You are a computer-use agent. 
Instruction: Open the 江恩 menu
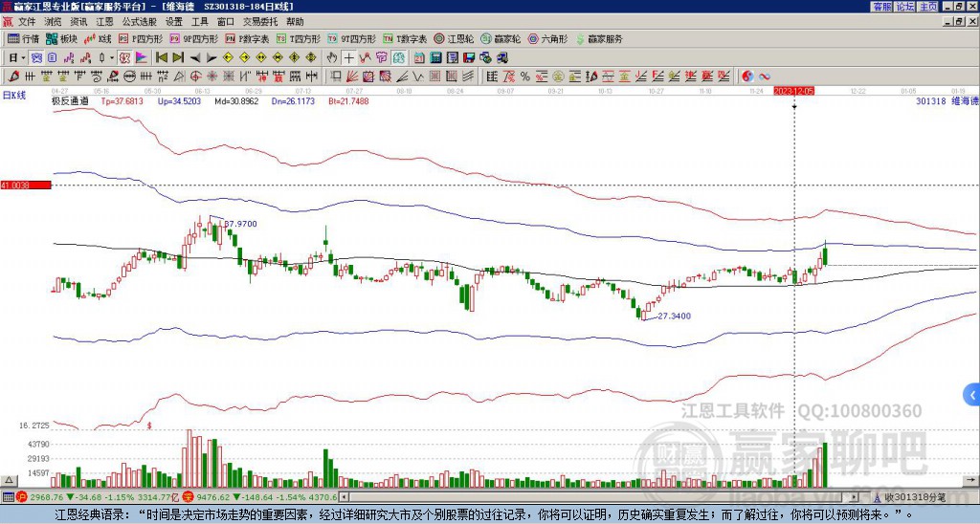[105, 22]
